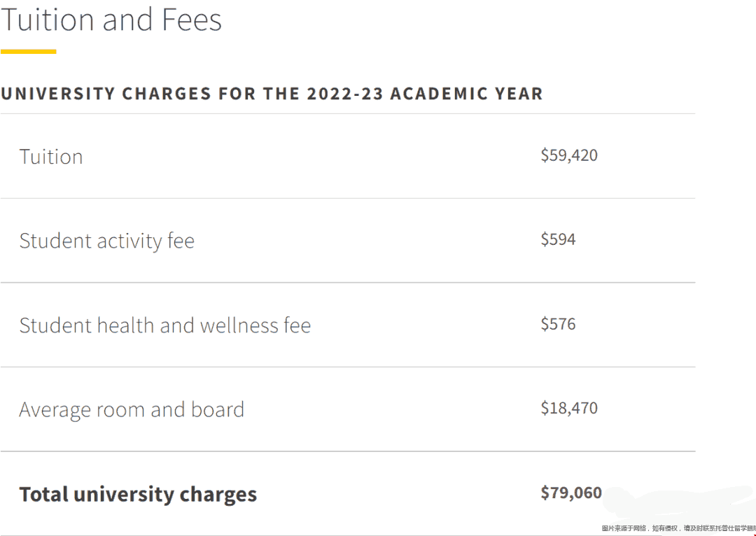Click the $594 activity fee amount
Viewport: 756px width, 536px height.
click(558, 239)
